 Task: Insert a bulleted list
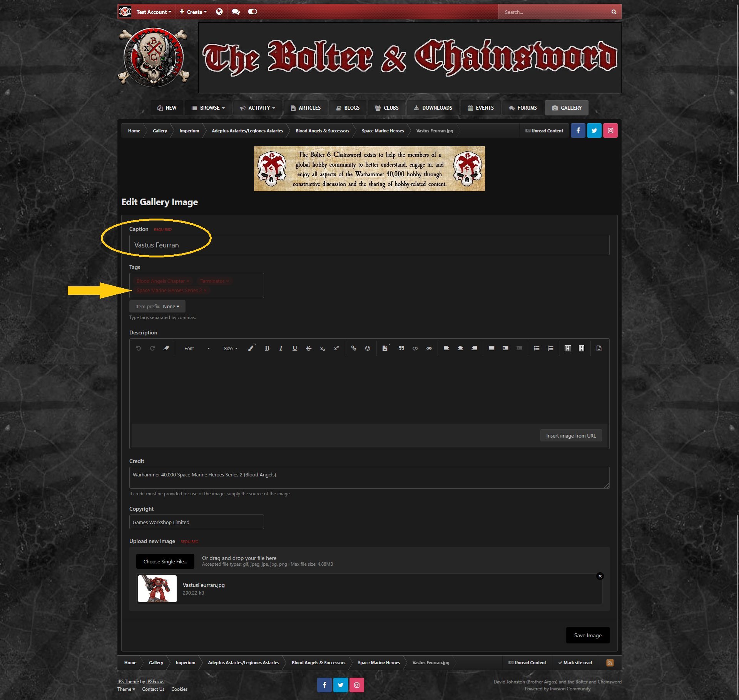tap(537, 348)
